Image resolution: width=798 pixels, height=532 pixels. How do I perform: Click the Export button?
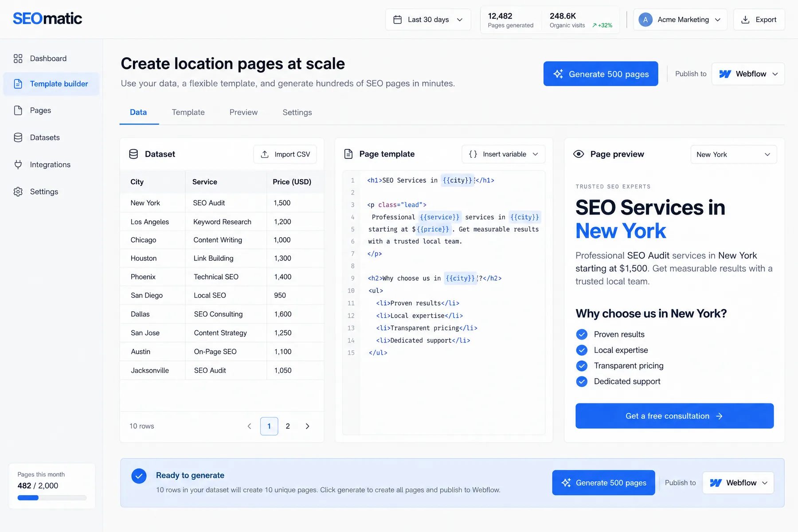point(759,20)
